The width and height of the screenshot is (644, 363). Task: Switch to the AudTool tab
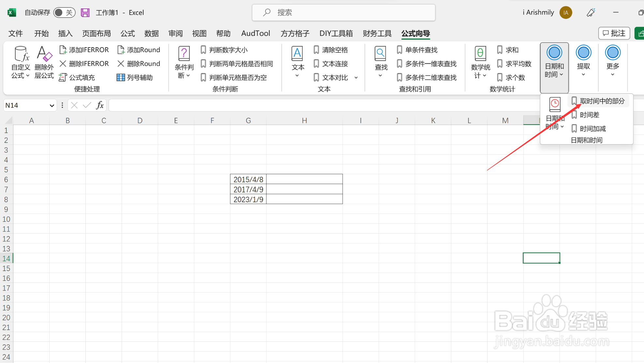pos(256,33)
